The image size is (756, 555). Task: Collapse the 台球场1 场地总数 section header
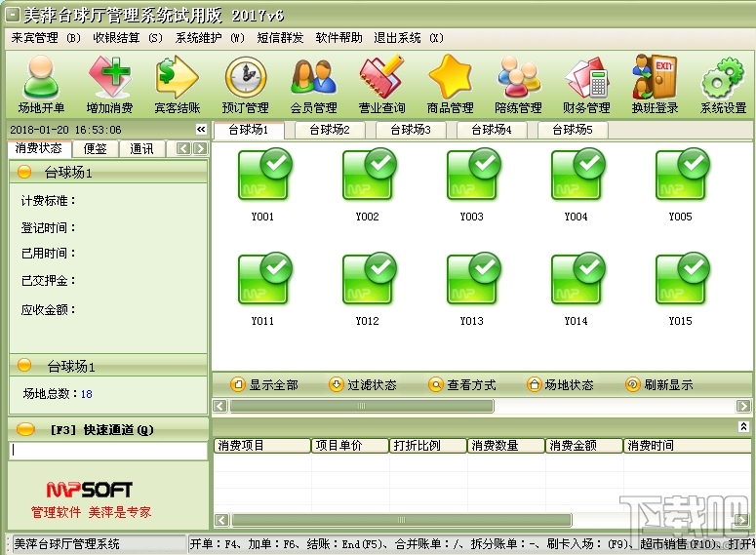point(108,367)
